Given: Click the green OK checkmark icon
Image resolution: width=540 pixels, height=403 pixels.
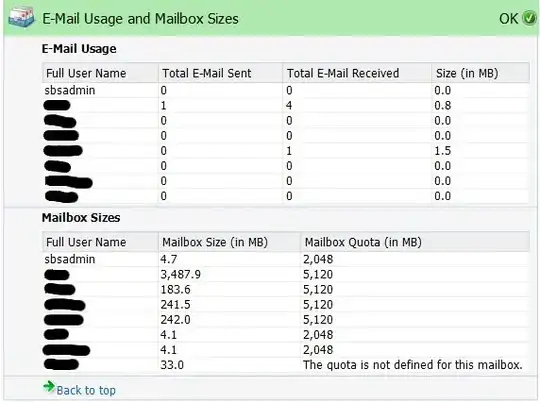Looking at the screenshot, I should click(529, 18).
